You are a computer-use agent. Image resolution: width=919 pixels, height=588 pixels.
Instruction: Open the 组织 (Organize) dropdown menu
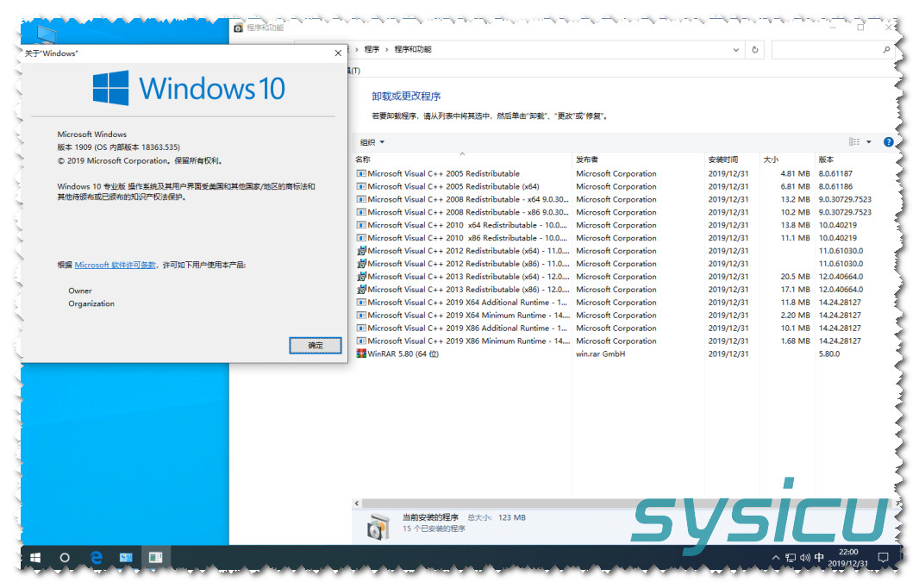click(372, 142)
